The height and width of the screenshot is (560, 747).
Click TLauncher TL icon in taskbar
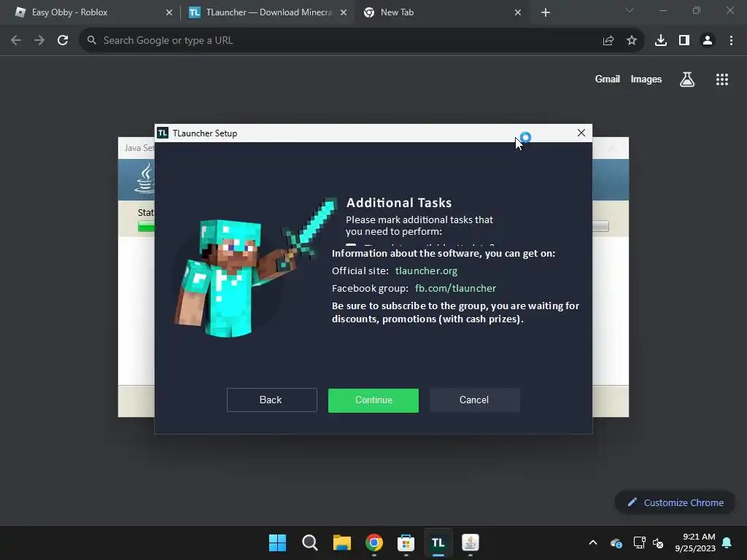(438, 542)
